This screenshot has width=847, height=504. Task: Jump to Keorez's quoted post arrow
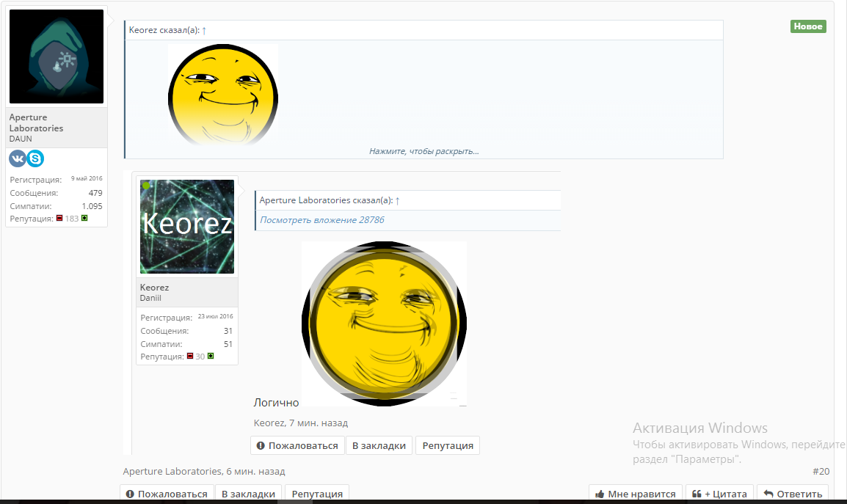tap(204, 30)
